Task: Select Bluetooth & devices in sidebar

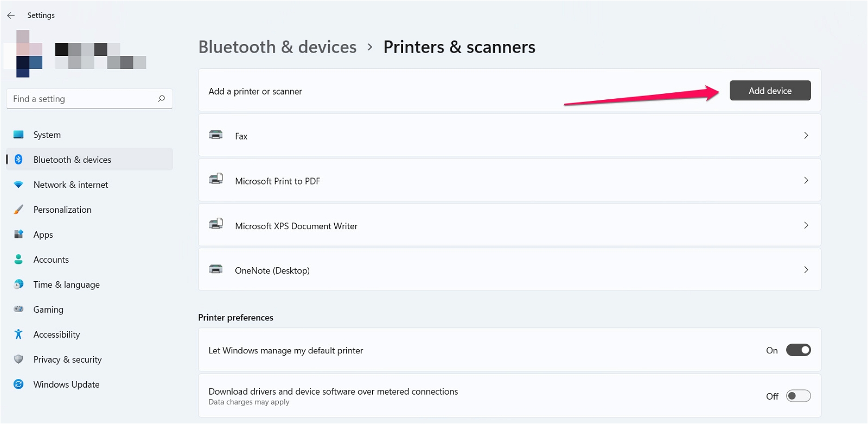Action: click(x=90, y=160)
